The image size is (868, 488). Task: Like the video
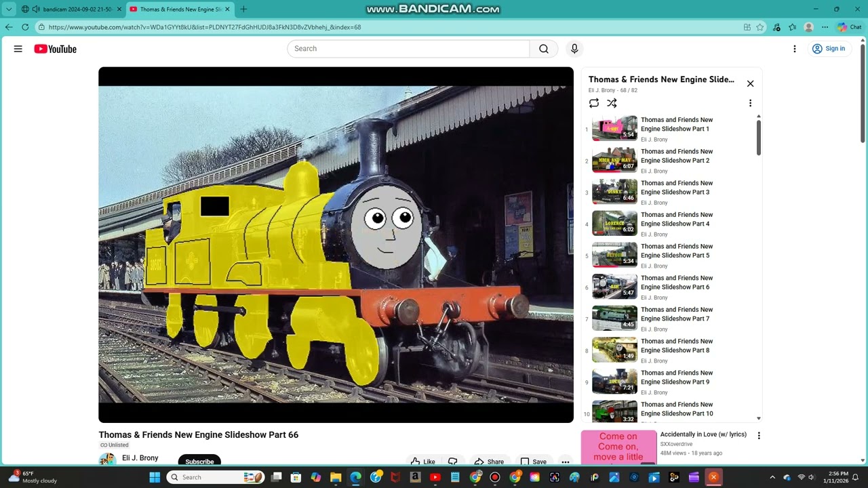(x=423, y=462)
